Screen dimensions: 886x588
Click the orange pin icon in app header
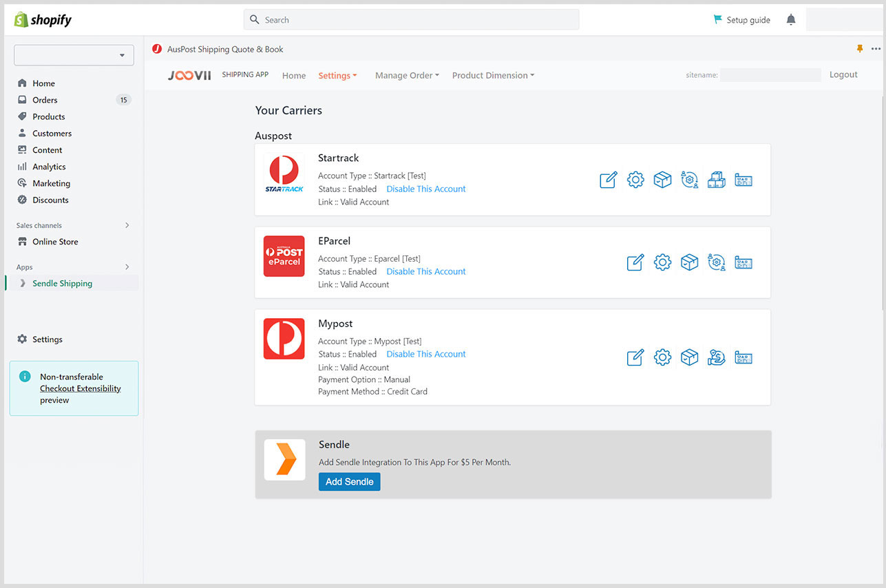coord(859,49)
